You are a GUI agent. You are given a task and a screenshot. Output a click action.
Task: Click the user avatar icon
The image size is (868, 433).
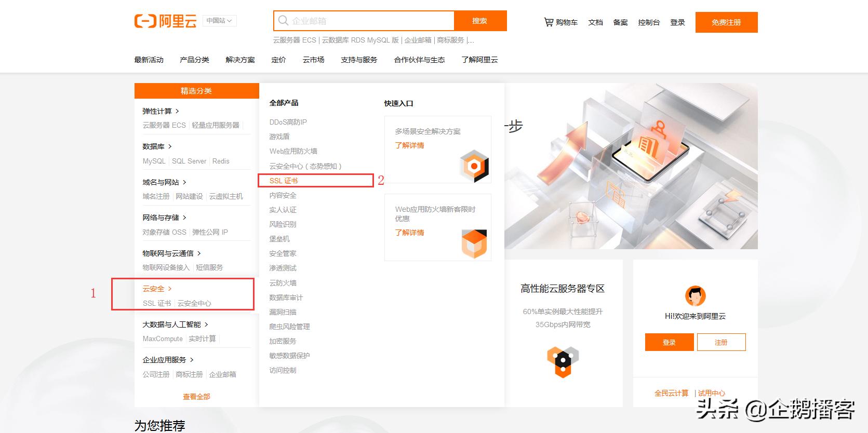[x=696, y=296]
